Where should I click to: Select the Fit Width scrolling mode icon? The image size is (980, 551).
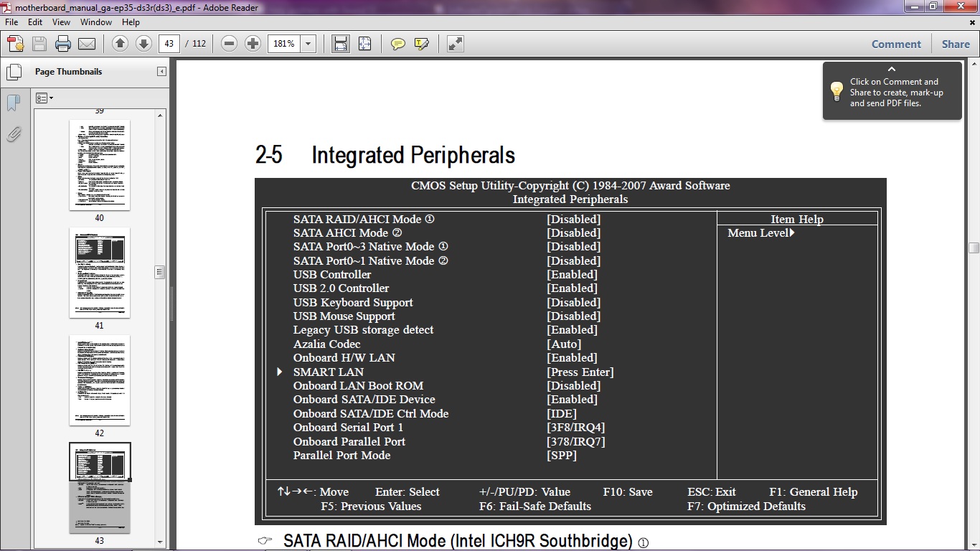click(341, 44)
